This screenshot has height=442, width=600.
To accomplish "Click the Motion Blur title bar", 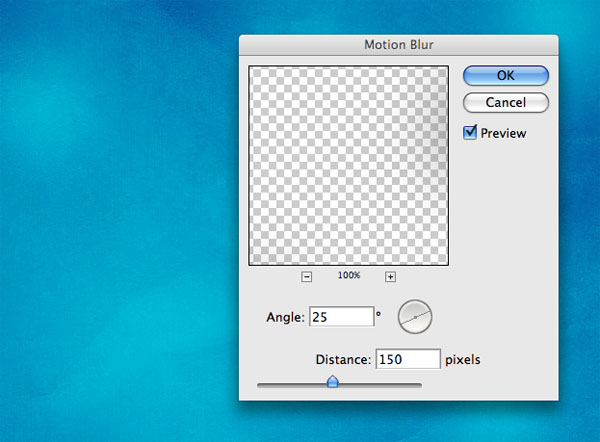I will [x=398, y=45].
